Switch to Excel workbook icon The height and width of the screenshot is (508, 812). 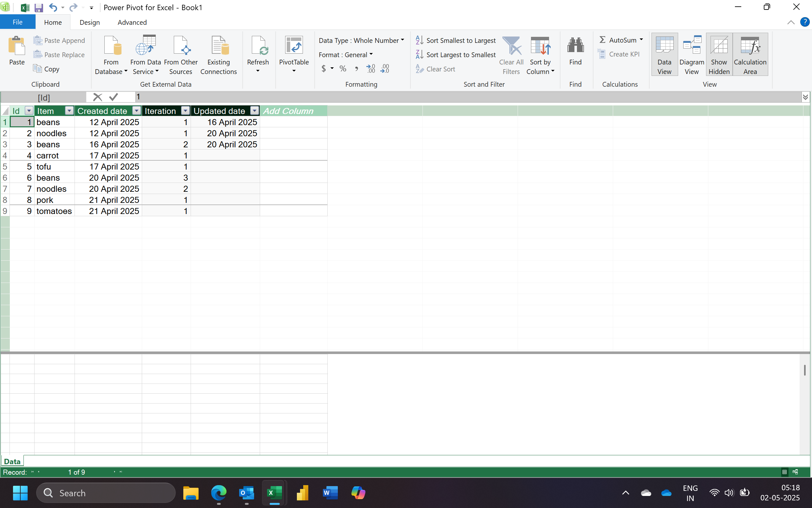point(24,7)
